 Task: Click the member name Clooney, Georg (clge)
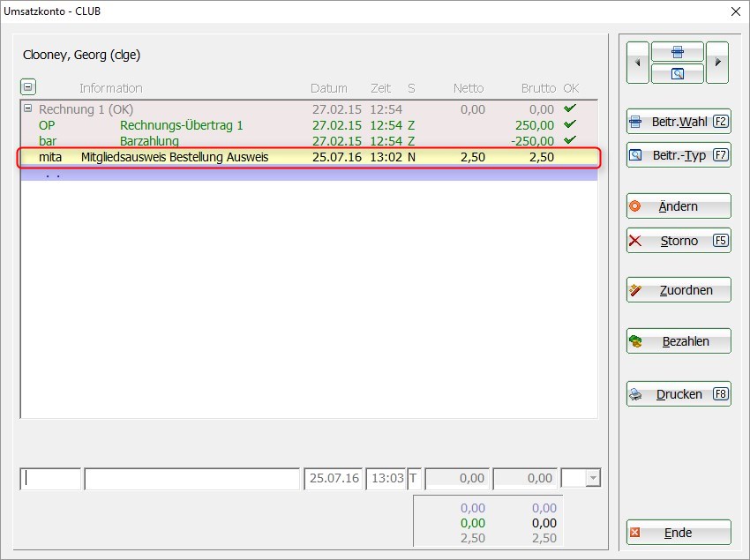tap(82, 55)
